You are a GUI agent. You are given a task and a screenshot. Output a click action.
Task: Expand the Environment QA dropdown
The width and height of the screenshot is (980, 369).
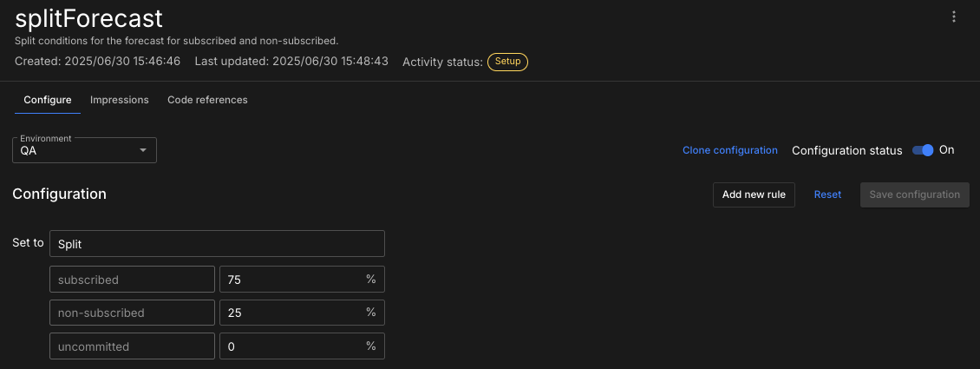(84, 150)
